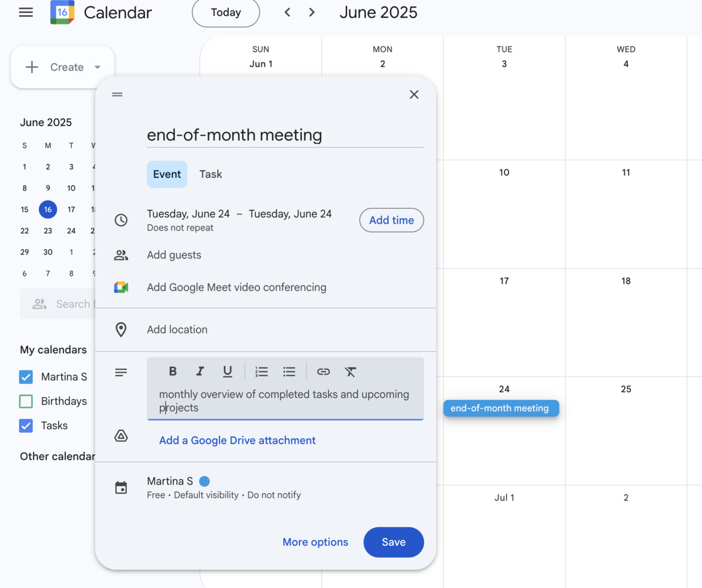
Task: Go to previous month arrow
Action: [x=287, y=12]
